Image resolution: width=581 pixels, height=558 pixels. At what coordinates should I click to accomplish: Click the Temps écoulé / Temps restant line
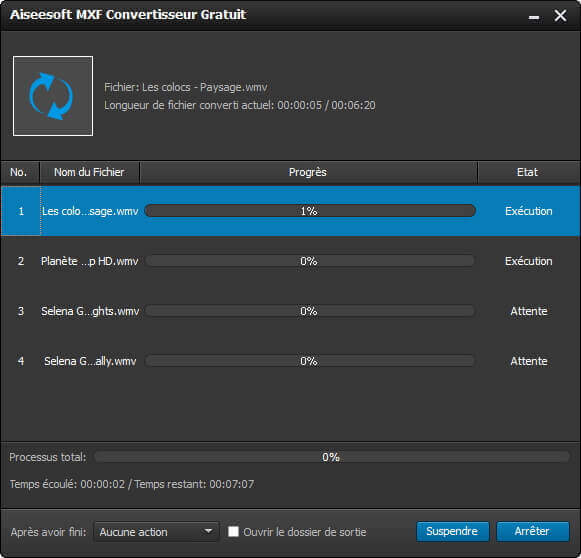click(132, 484)
